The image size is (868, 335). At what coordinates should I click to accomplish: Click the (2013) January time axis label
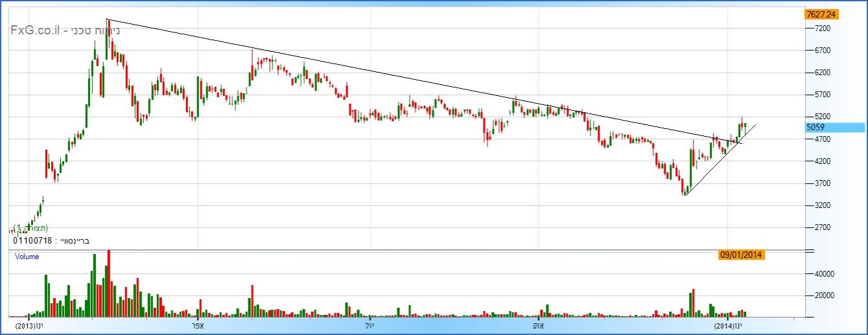29,325
